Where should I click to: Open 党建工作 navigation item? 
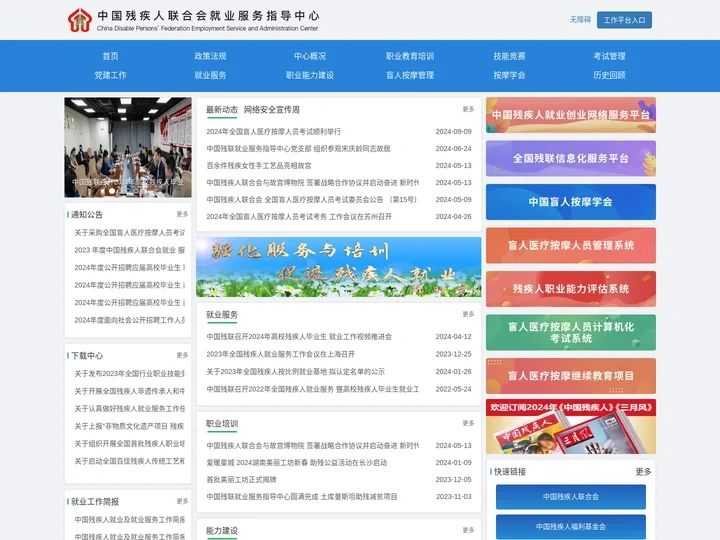coord(110,75)
